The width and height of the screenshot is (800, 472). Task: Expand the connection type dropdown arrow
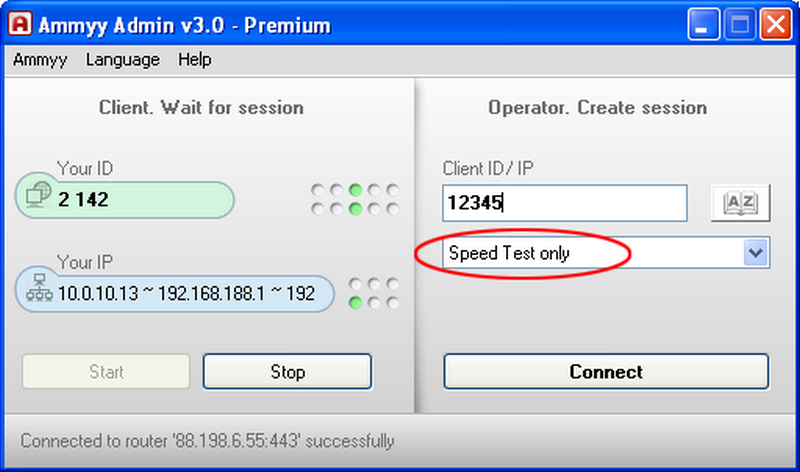[755, 253]
